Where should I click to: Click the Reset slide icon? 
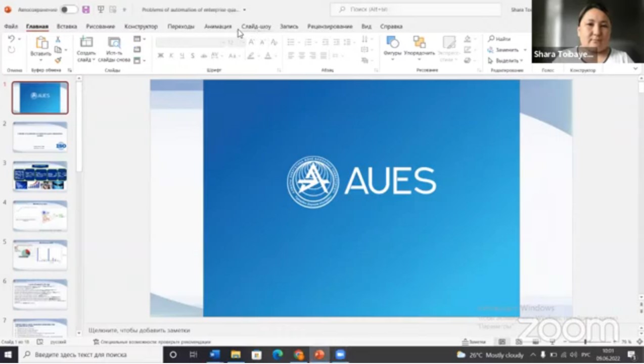pos(137,49)
